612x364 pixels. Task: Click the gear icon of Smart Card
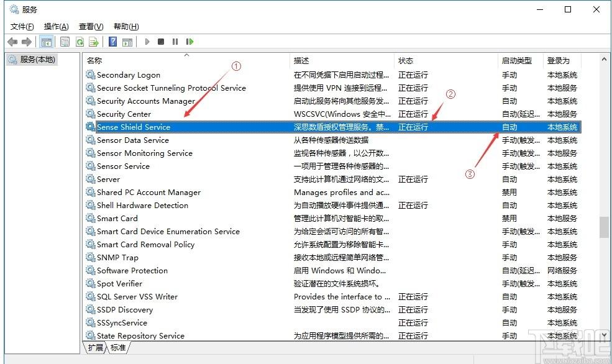[x=91, y=217]
